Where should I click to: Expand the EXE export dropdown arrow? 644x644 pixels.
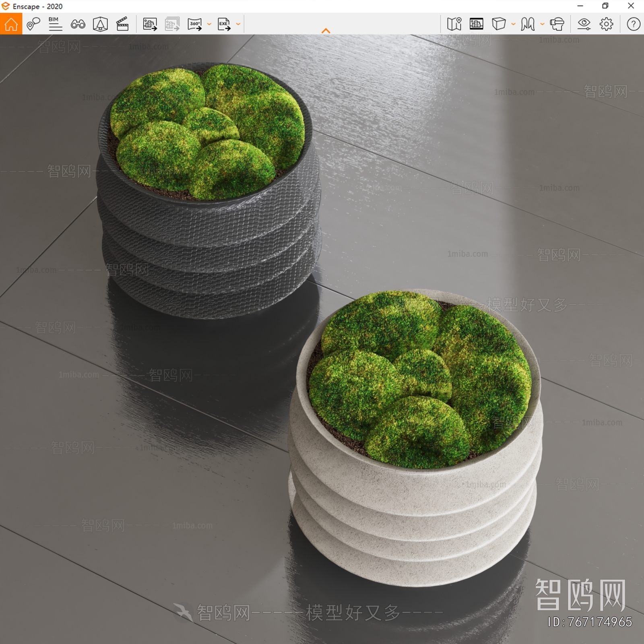(x=238, y=24)
